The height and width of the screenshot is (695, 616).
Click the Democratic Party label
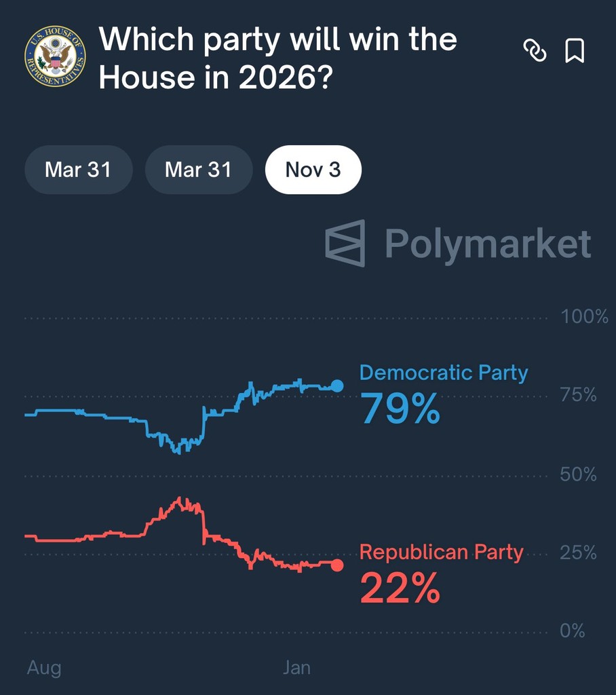tap(443, 373)
